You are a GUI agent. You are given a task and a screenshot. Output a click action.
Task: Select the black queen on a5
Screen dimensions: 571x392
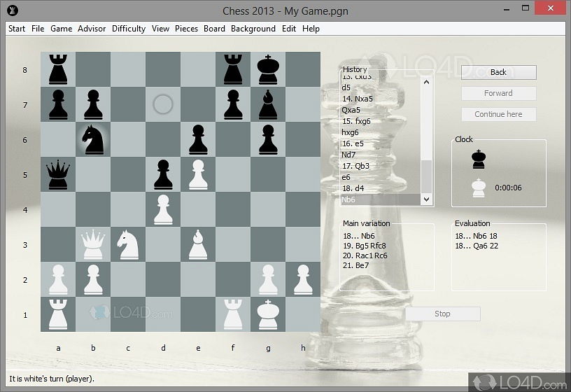(58, 174)
